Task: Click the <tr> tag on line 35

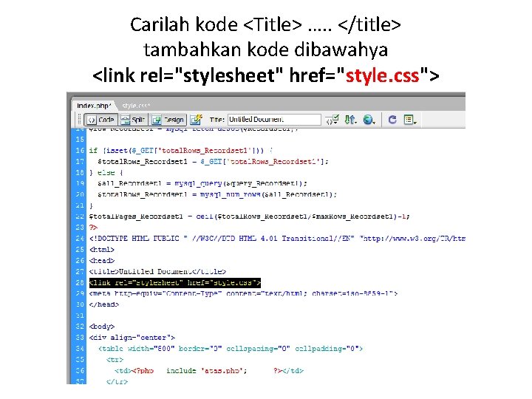Action: coord(115,360)
